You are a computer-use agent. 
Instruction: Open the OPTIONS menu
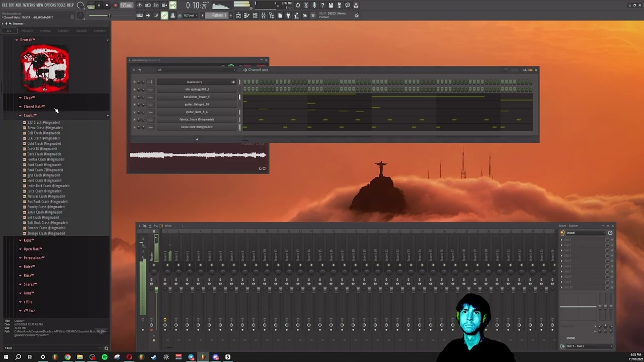tap(50, 5)
